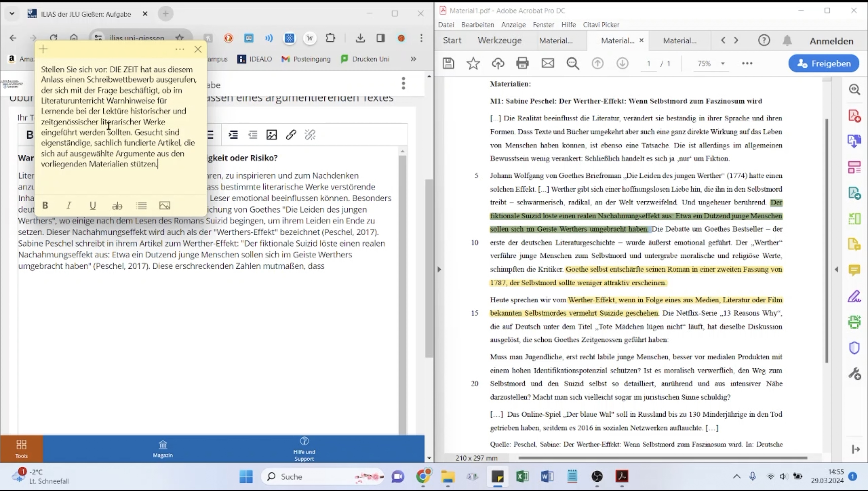Open the Acrobat find text magnifier tool
The height and width of the screenshot is (491, 868).
click(x=573, y=63)
